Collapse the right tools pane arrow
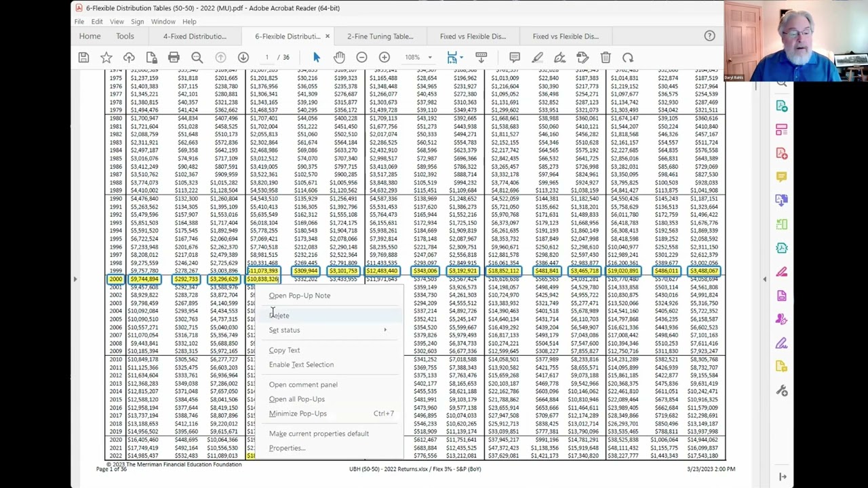This screenshot has height=488, width=868. 764,279
